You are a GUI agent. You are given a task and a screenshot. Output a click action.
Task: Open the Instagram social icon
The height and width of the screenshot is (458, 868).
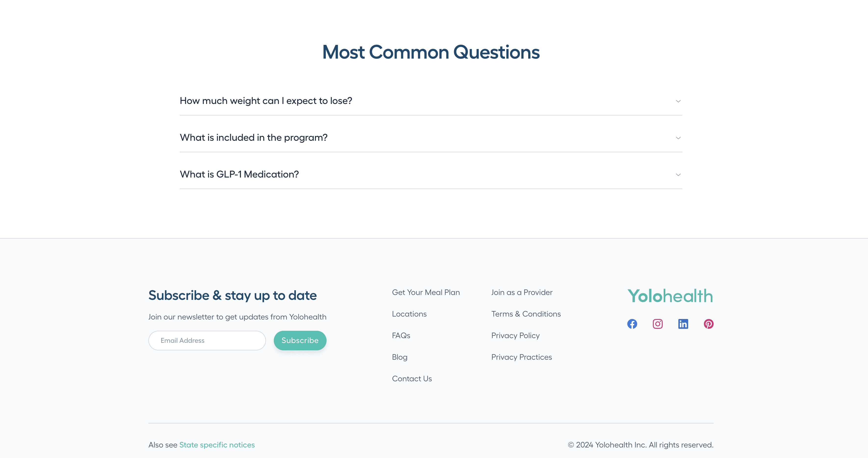(658, 324)
